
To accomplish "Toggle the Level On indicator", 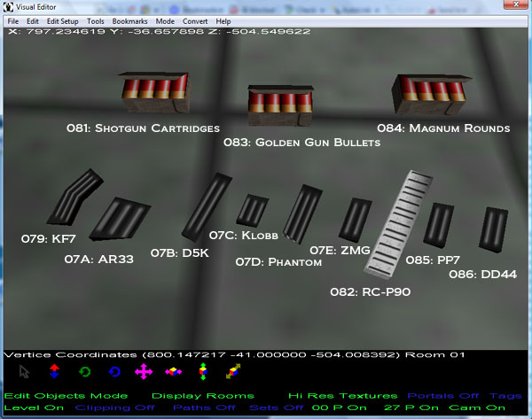I will coord(34,407).
